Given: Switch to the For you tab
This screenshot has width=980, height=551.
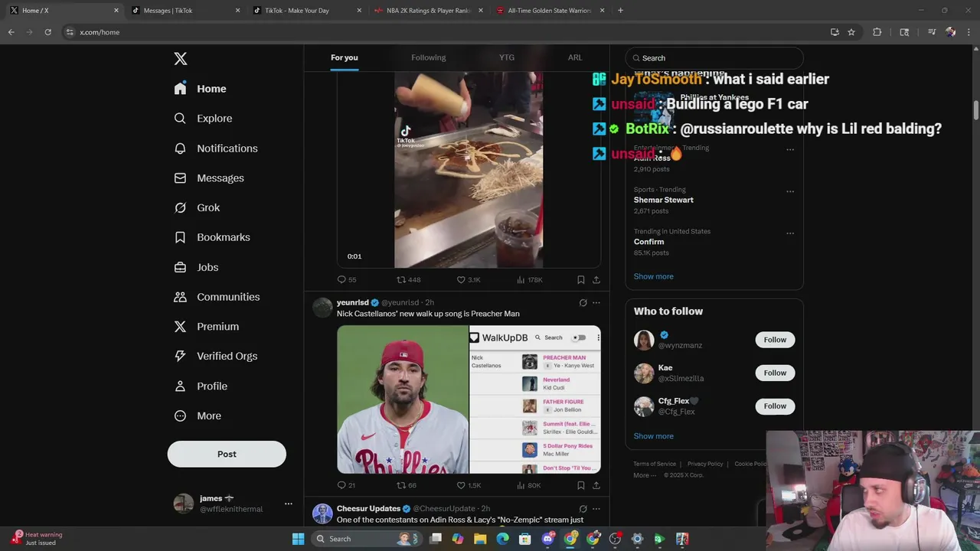Looking at the screenshot, I should (344, 57).
